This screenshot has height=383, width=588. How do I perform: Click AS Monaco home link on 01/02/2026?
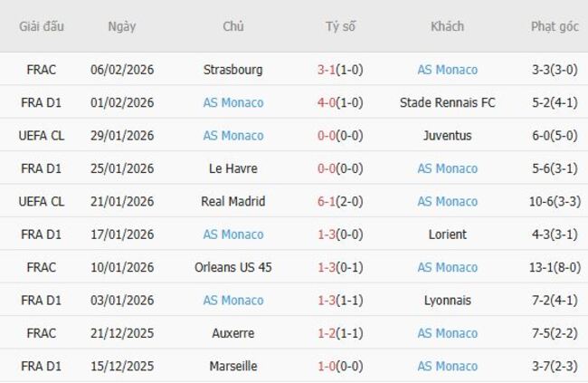pyautogui.click(x=233, y=102)
